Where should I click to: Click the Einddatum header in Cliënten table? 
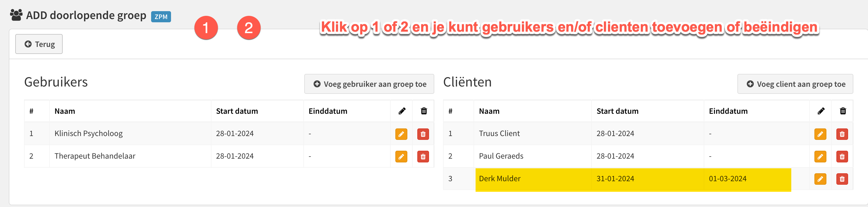point(728,111)
